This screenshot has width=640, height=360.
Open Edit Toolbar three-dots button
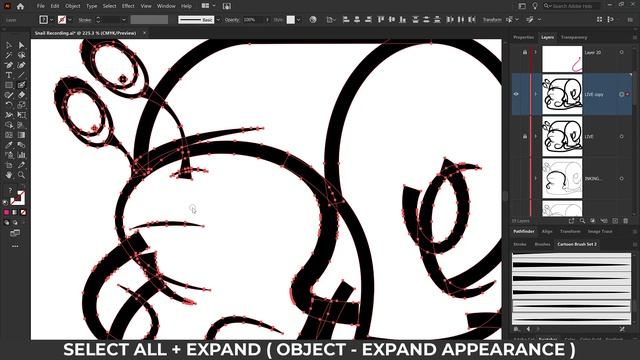click(x=15, y=246)
